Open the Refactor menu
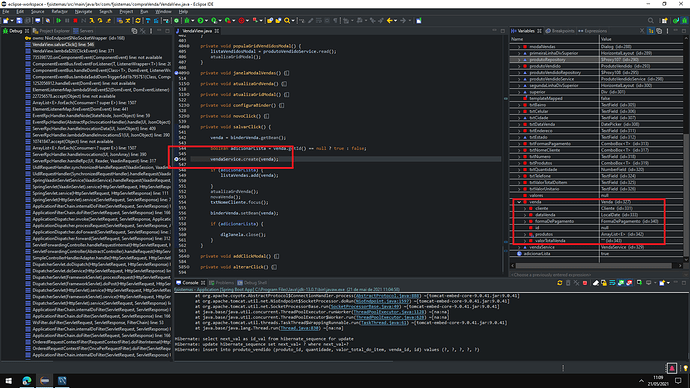Screen dimensions: 690x388 (59, 11)
